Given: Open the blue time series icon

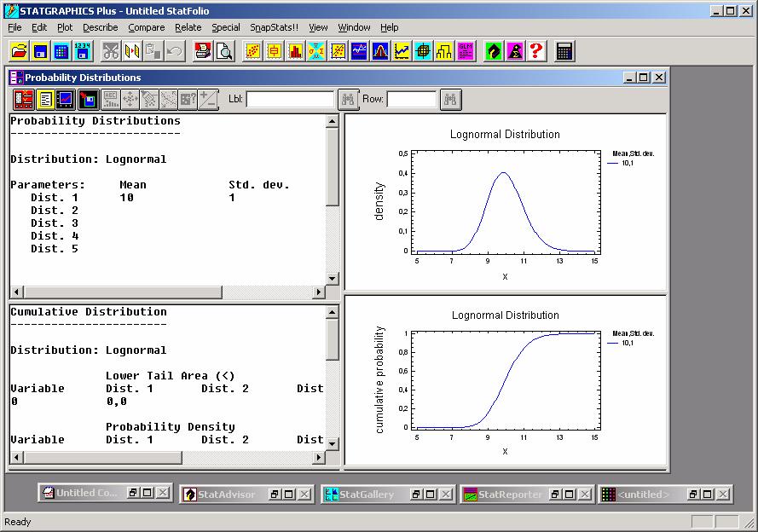Looking at the screenshot, I should (359, 51).
